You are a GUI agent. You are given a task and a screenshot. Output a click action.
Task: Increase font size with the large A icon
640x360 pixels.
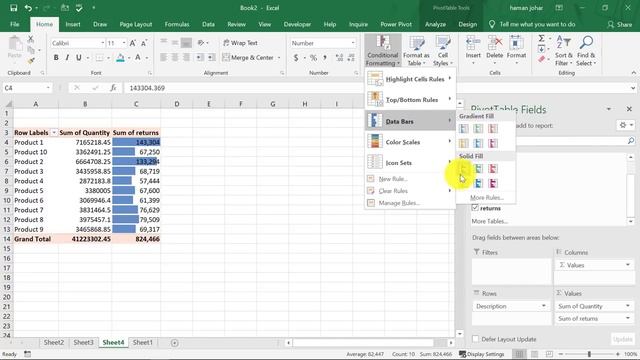133,43
